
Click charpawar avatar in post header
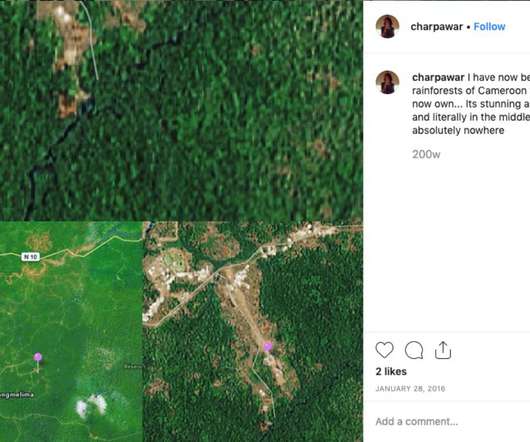387,26
